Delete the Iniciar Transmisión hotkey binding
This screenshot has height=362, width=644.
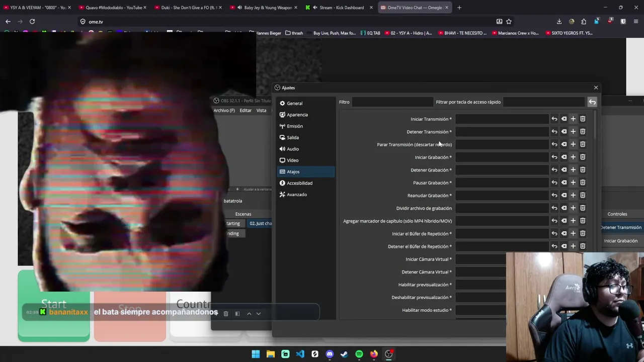click(583, 119)
